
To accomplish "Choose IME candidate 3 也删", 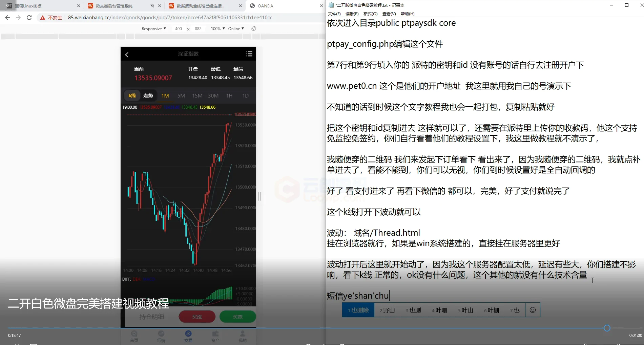I will tap(413, 310).
